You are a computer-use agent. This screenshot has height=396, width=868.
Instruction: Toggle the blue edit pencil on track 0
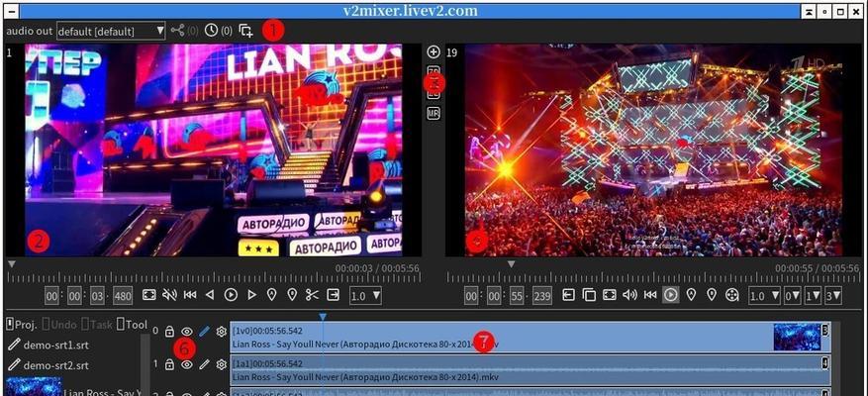(x=204, y=332)
